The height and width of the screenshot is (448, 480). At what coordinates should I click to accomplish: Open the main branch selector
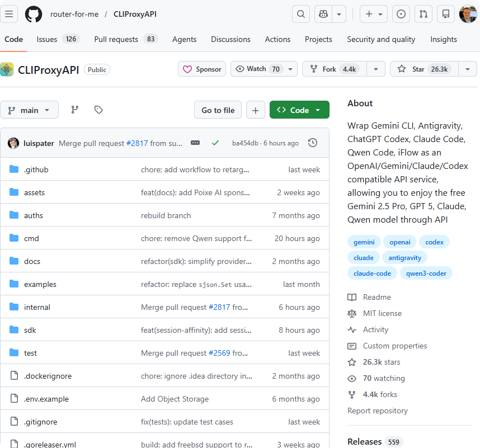pos(30,110)
